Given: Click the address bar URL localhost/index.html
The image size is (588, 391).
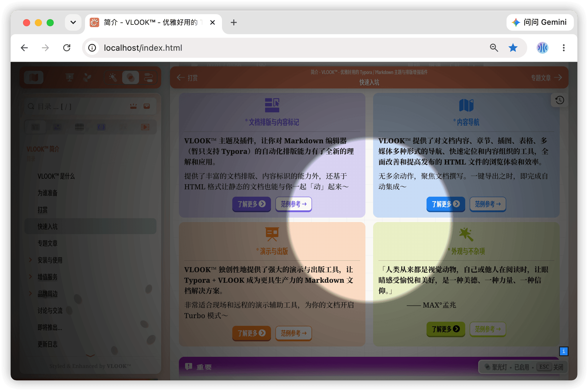Looking at the screenshot, I should pos(143,48).
